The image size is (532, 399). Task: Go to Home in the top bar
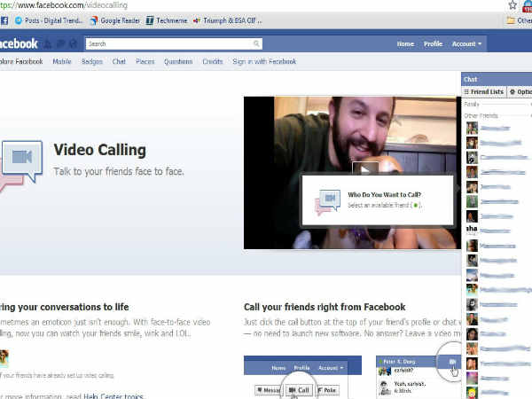pyautogui.click(x=405, y=43)
